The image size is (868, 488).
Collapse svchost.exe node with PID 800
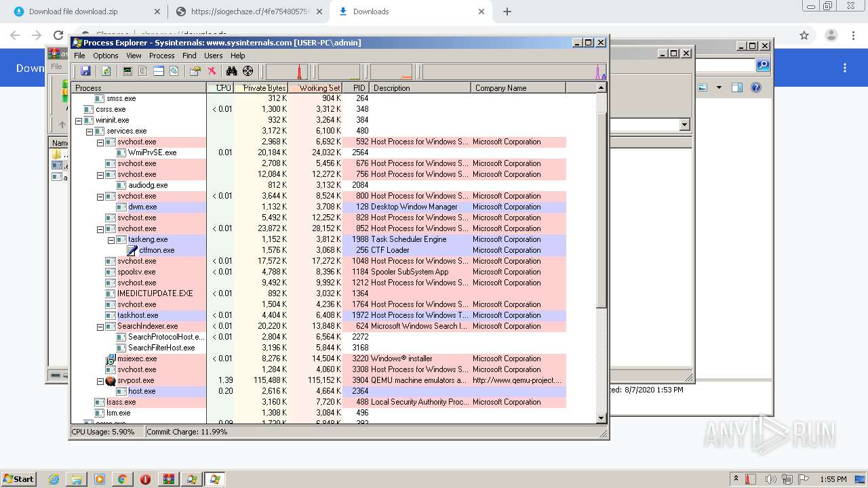click(x=100, y=197)
